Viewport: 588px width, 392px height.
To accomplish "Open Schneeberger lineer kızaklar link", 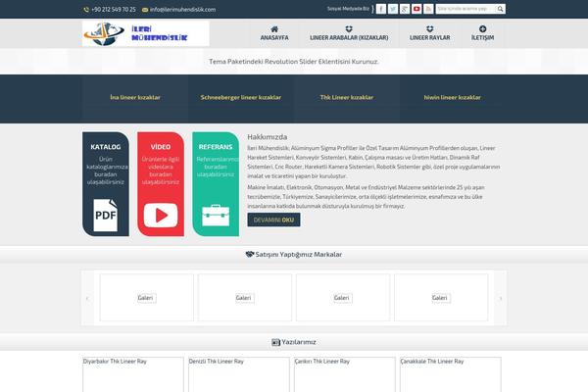I will coord(241,97).
